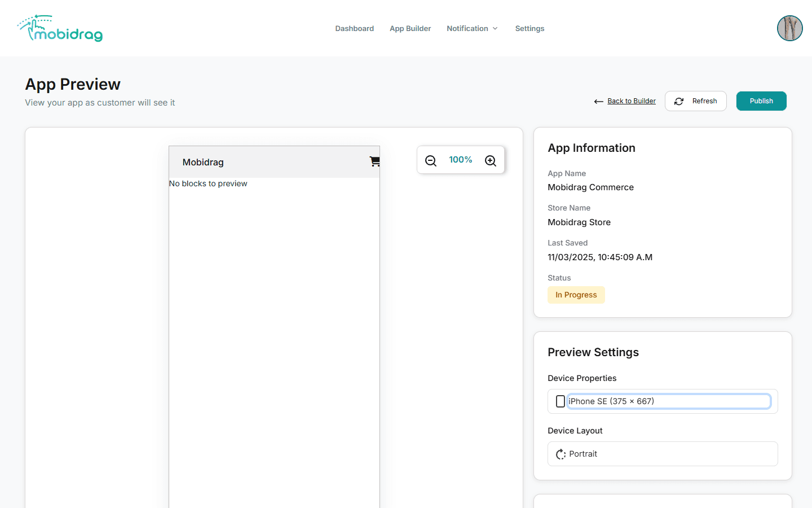Click the Mobidrag title in preview
Viewport: 812px width, 508px height.
coord(203,162)
